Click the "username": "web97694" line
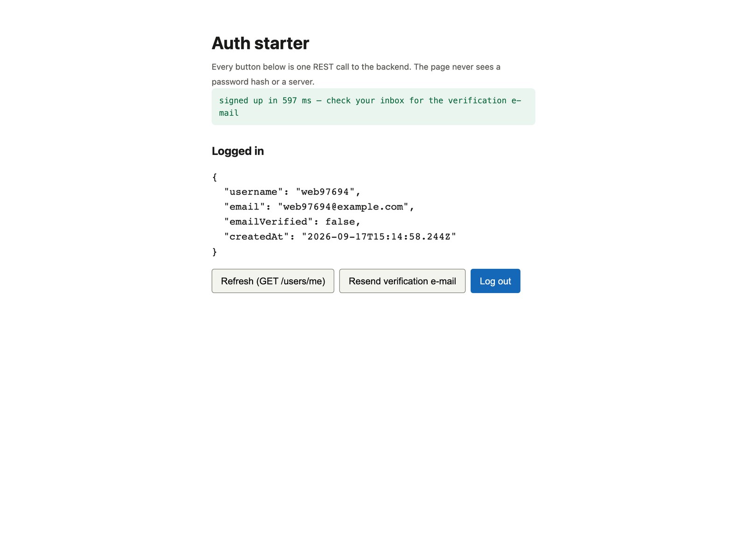747x560 pixels. (x=292, y=192)
